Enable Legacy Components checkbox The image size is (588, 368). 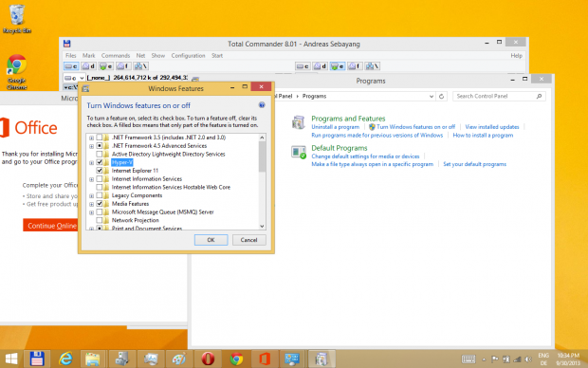point(100,195)
